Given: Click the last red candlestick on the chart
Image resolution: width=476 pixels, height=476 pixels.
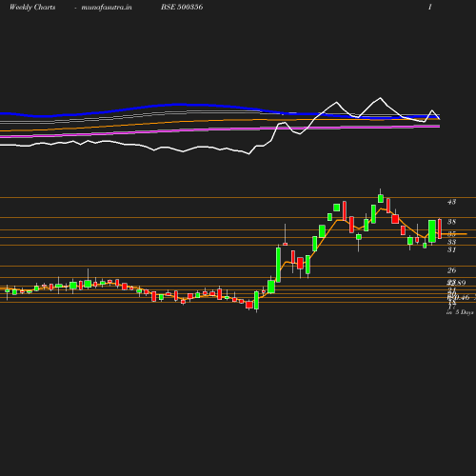Looking at the screenshot, I should coord(440,228).
